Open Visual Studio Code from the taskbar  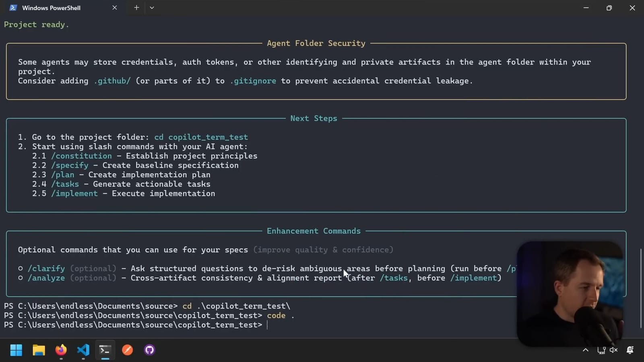point(83,350)
